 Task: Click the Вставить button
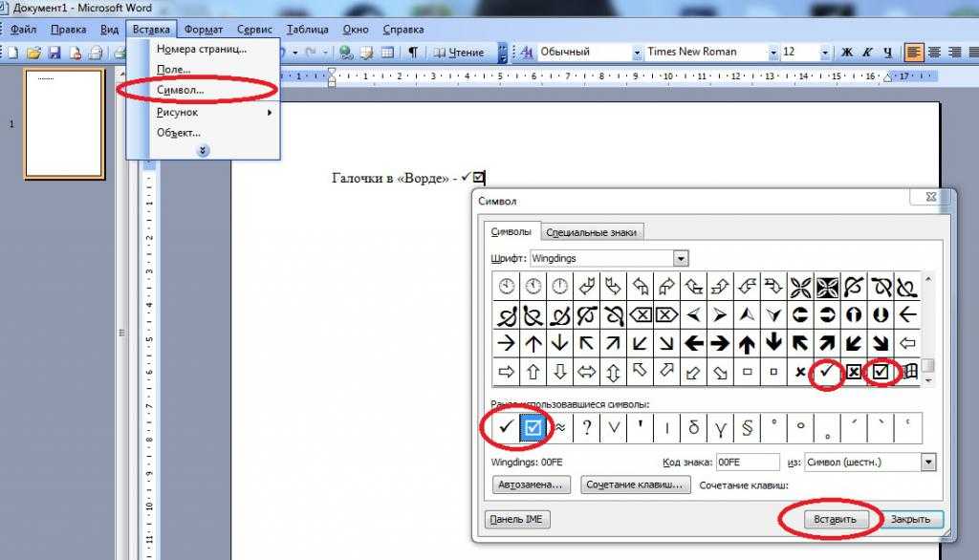pyautogui.click(x=835, y=519)
